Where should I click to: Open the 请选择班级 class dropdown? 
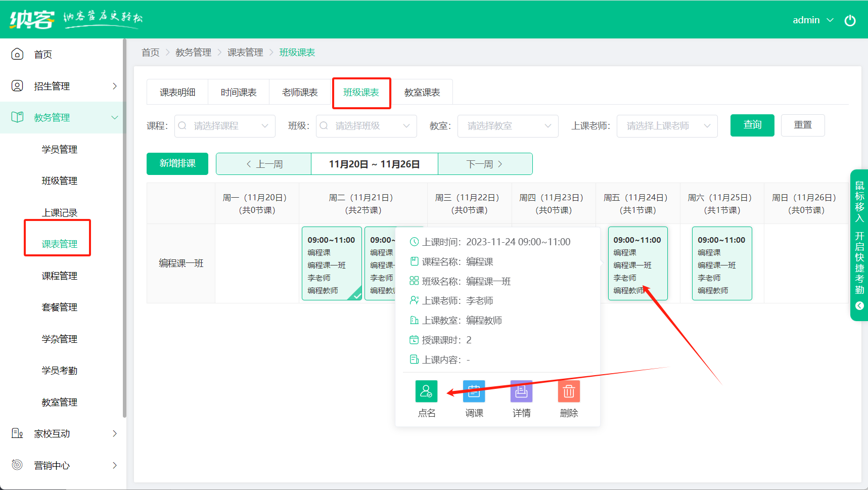coord(367,126)
